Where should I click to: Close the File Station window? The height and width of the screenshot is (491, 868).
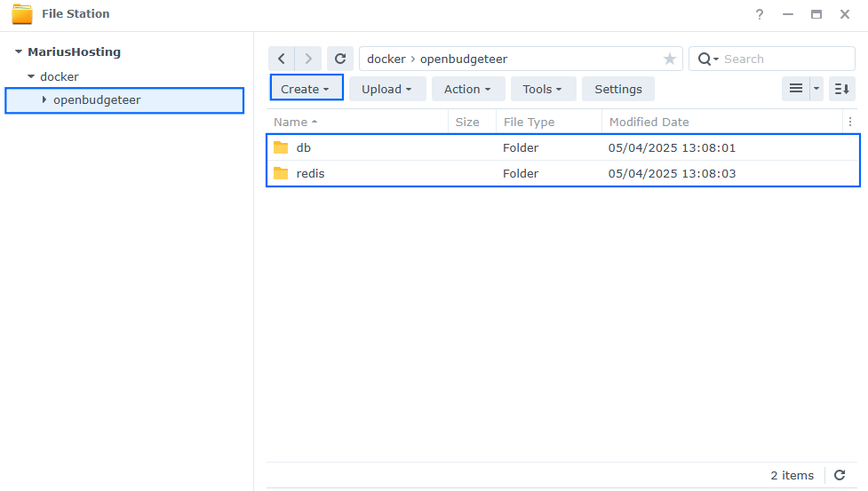[844, 14]
